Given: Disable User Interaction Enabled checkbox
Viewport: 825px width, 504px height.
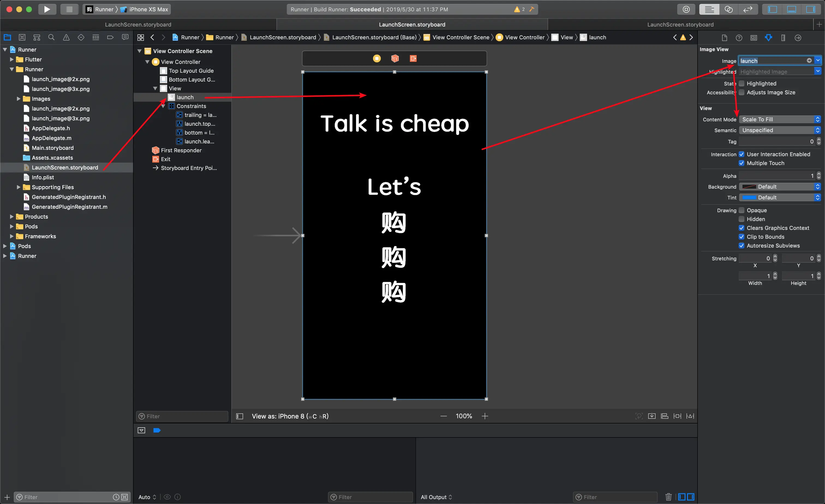Looking at the screenshot, I should 741,154.
